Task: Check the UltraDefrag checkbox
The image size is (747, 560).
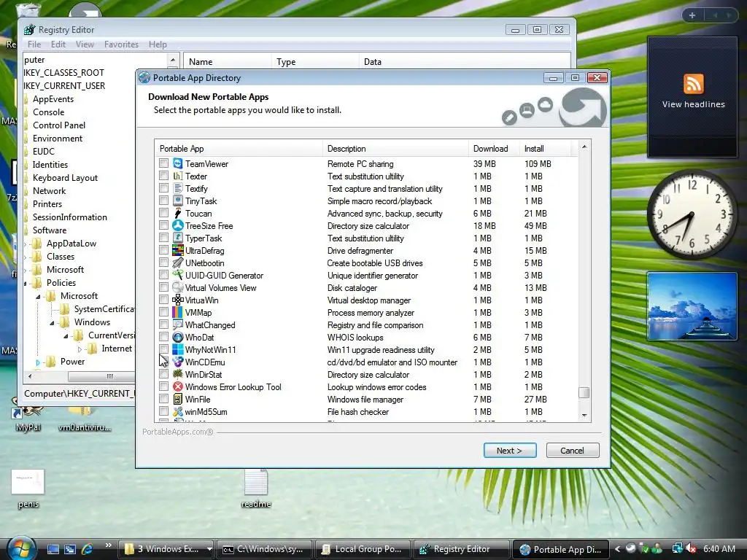Action: pyautogui.click(x=164, y=250)
